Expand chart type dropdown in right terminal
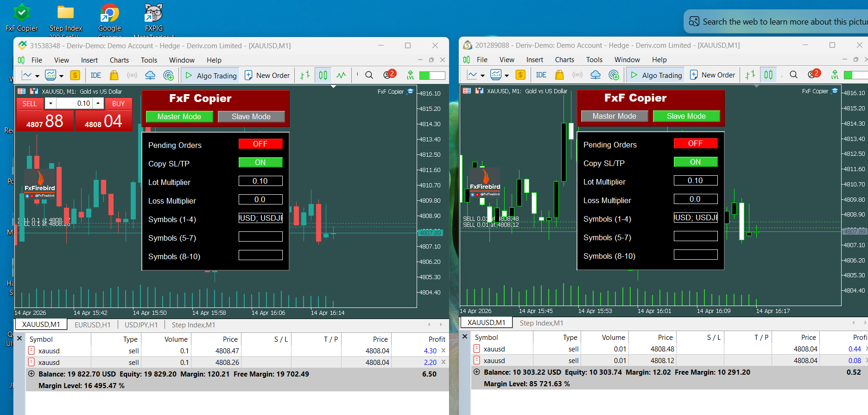 coord(482,76)
